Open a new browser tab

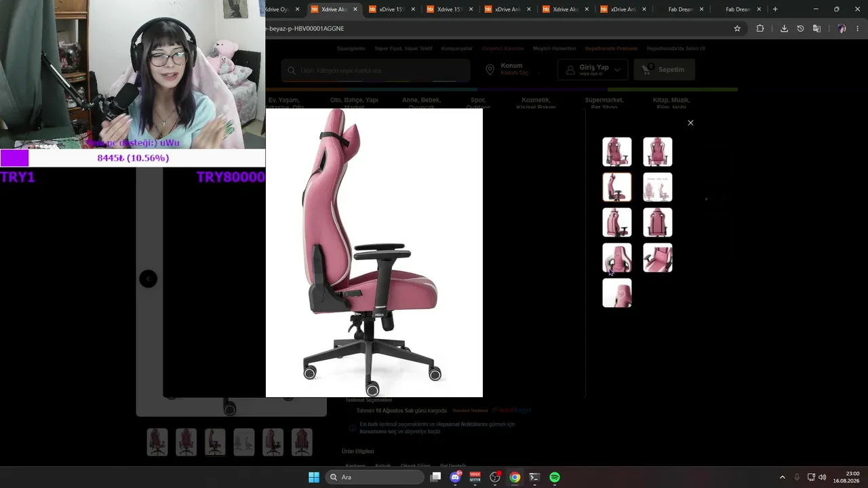pyautogui.click(x=775, y=9)
